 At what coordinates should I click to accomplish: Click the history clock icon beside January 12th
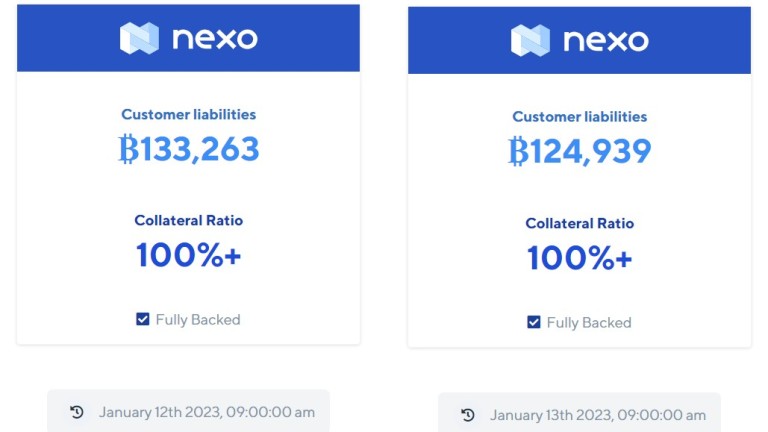pos(77,412)
